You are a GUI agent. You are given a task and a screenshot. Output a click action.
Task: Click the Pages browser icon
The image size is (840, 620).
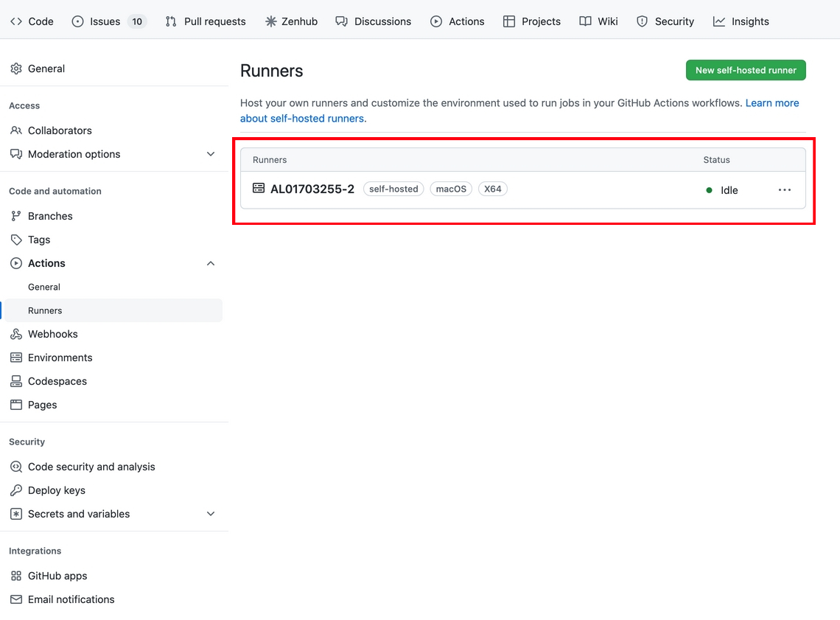click(16, 405)
